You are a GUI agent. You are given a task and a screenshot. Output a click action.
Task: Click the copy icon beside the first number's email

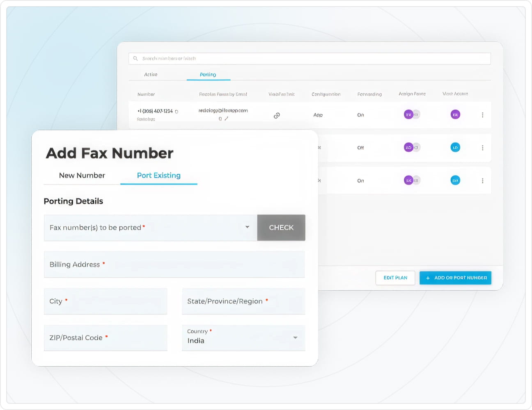[x=220, y=119]
